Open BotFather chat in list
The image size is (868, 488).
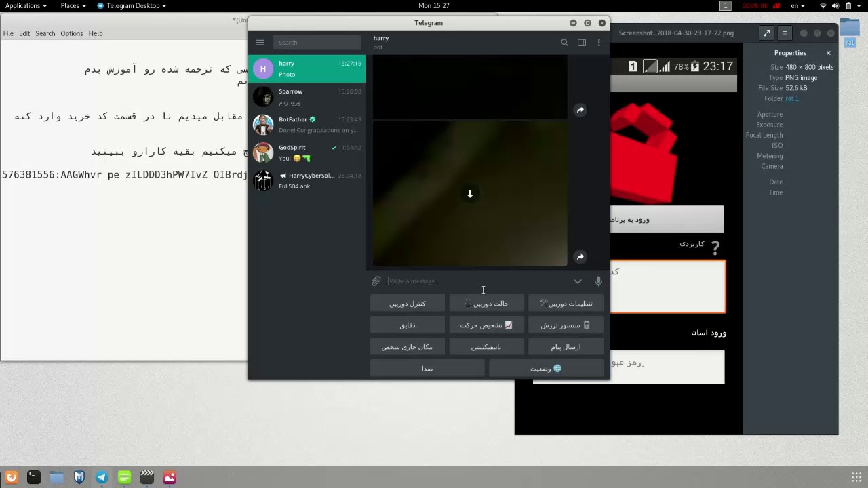tap(307, 125)
